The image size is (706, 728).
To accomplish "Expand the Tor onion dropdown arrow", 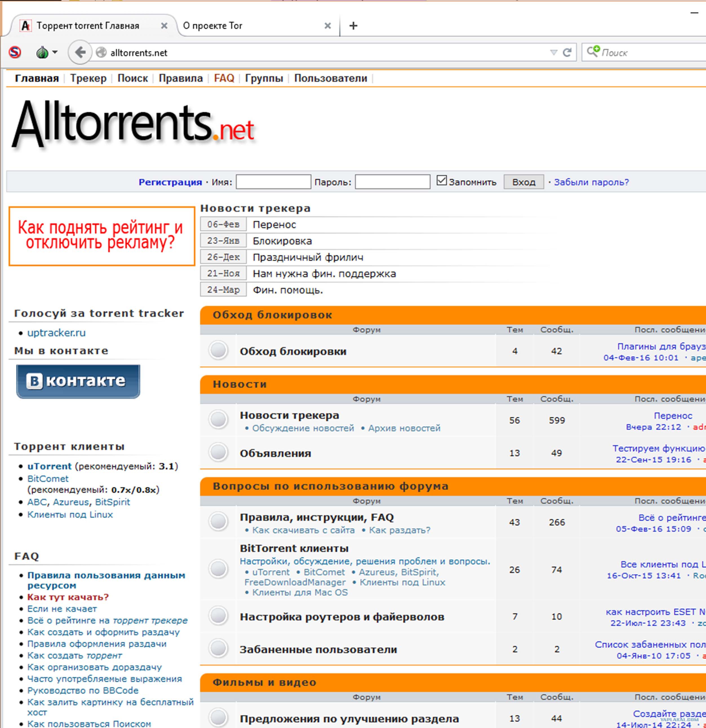I will 55,52.
